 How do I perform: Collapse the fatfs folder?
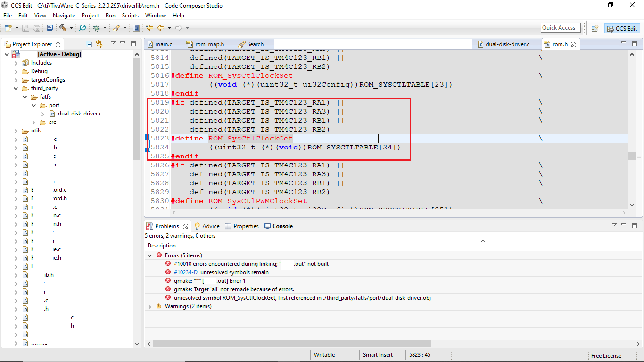point(25,97)
